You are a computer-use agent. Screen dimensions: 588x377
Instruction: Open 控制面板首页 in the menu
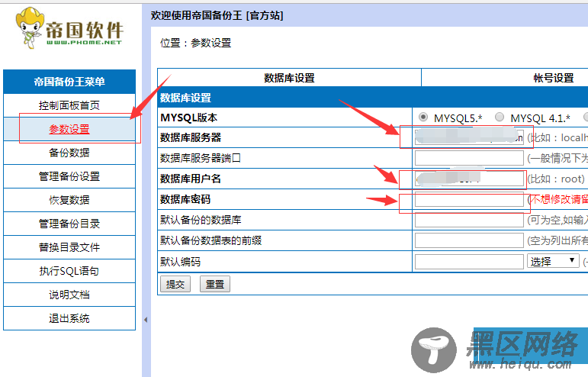click(69, 105)
